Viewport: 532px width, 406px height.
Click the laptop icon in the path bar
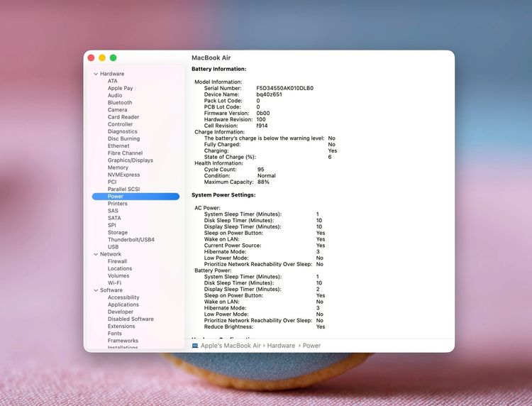click(195, 346)
